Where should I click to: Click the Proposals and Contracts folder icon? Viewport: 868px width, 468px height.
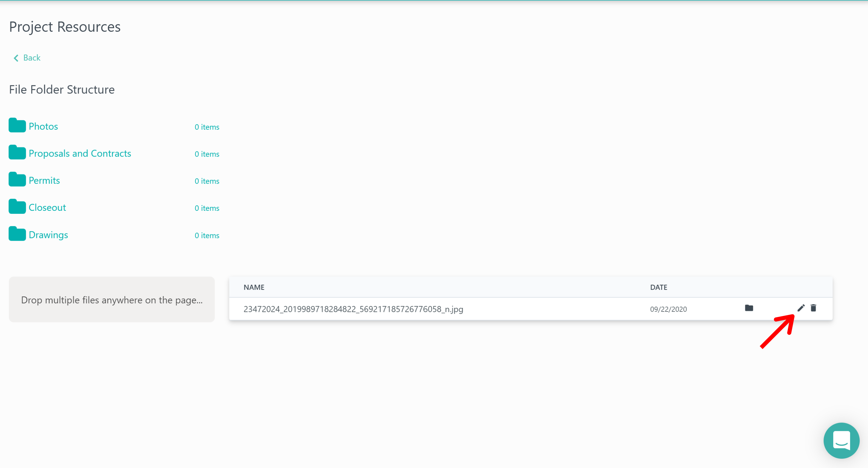click(x=17, y=152)
